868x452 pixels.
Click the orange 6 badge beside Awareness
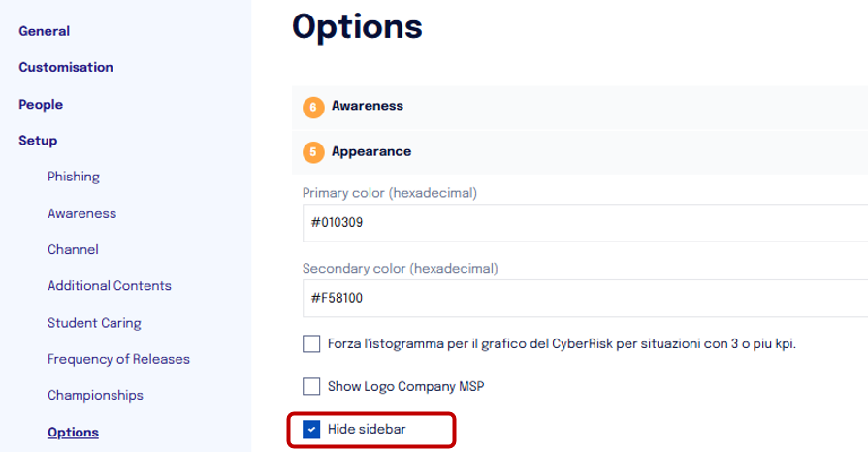click(313, 107)
